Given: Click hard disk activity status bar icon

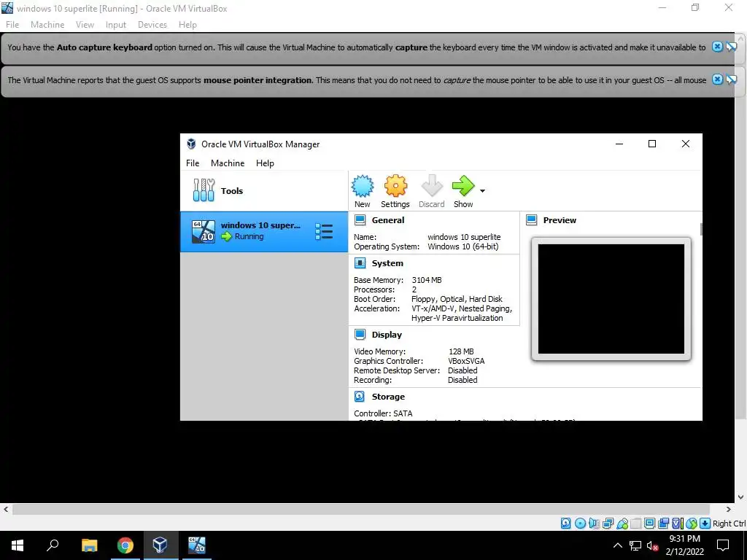Looking at the screenshot, I should [x=566, y=524].
